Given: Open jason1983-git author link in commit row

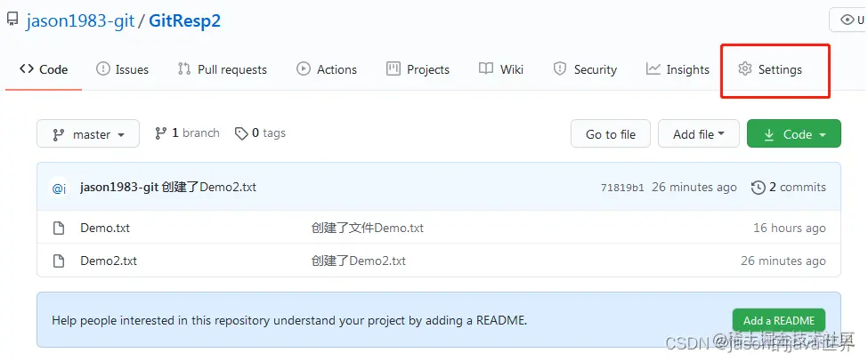Looking at the screenshot, I should [x=119, y=187].
